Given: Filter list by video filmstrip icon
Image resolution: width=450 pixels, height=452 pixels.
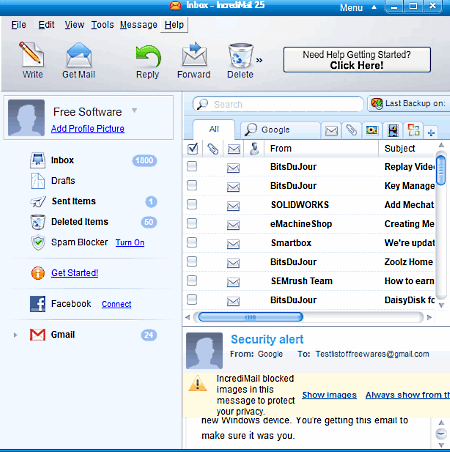Looking at the screenshot, I should point(393,130).
